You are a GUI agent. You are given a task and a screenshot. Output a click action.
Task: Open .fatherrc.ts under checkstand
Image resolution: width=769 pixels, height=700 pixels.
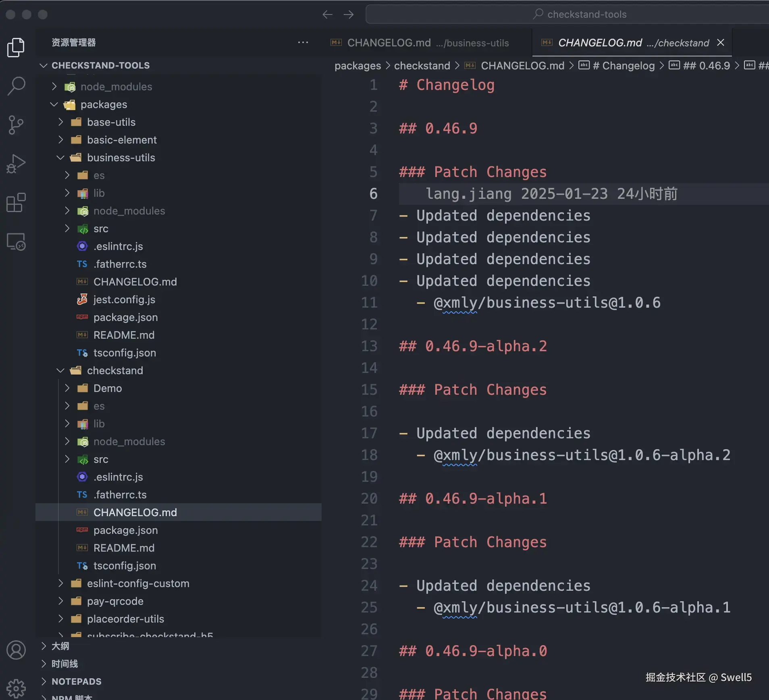pyautogui.click(x=179, y=495)
